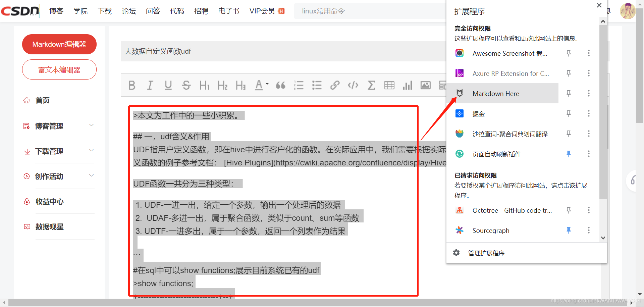Pin the 沙拉查词 extension

coord(569,134)
